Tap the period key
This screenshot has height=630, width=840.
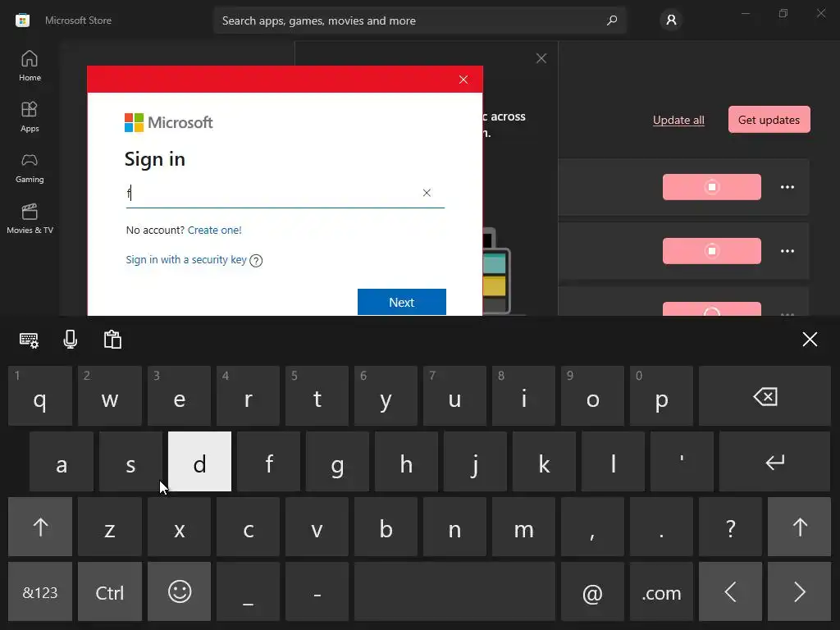[x=661, y=527]
